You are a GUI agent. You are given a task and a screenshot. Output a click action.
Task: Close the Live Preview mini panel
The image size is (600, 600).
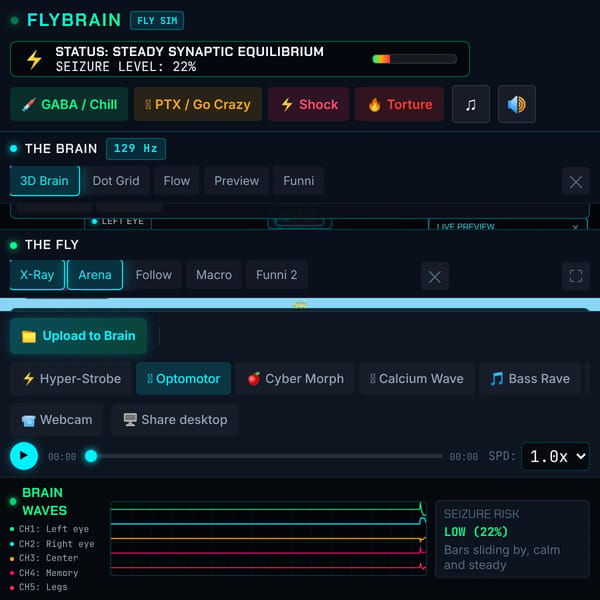pos(575,227)
